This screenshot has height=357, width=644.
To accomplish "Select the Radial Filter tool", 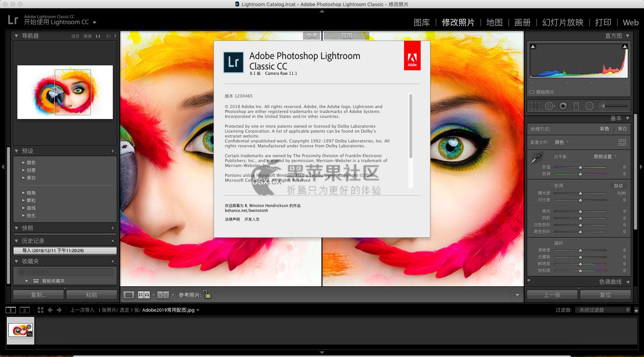I will tap(589, 106).
